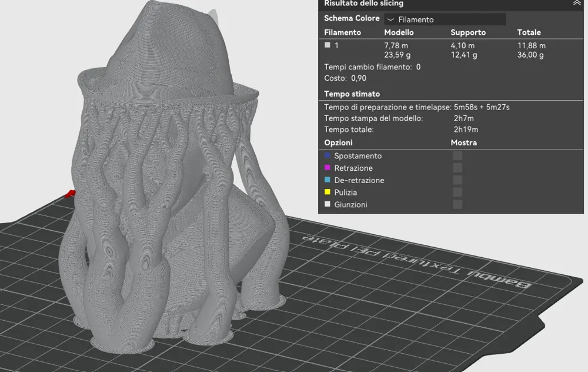The image size is (588, 372).
Task: Click the total length 11,88 m
Action: click(x=532, y=45)
